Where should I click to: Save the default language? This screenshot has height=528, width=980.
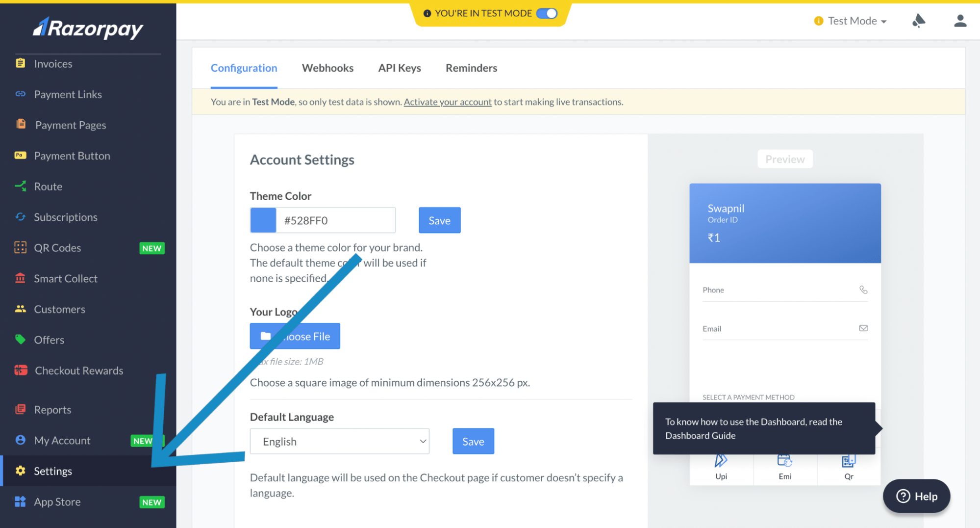coord(473,441)
